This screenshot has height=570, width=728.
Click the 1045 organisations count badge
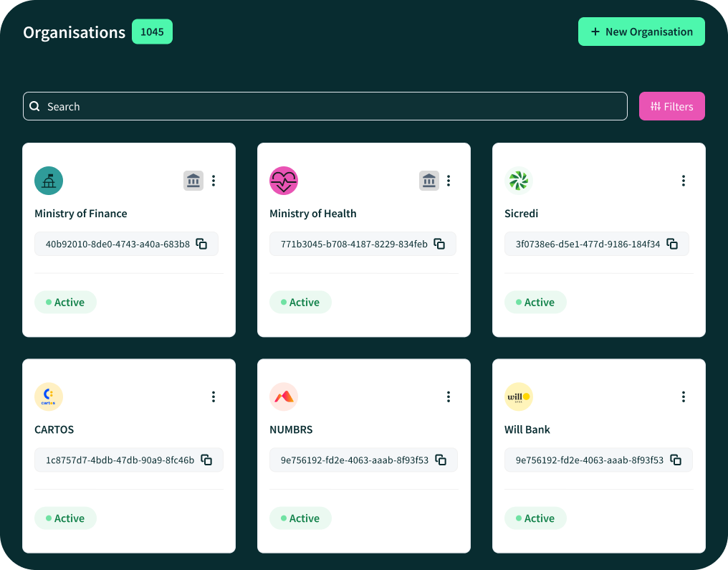[152, 32]
